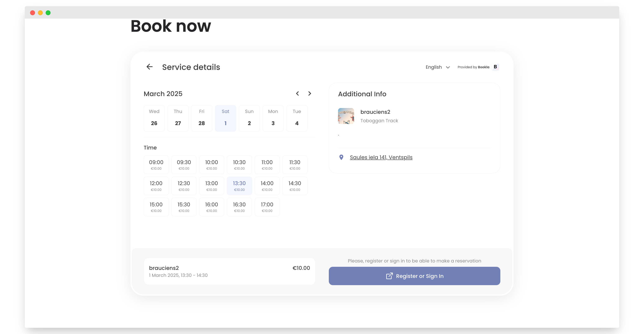Viewport: 644px width, 334px height.
Task: Click the Provided by Bookla link
Action: click(473, 67)
